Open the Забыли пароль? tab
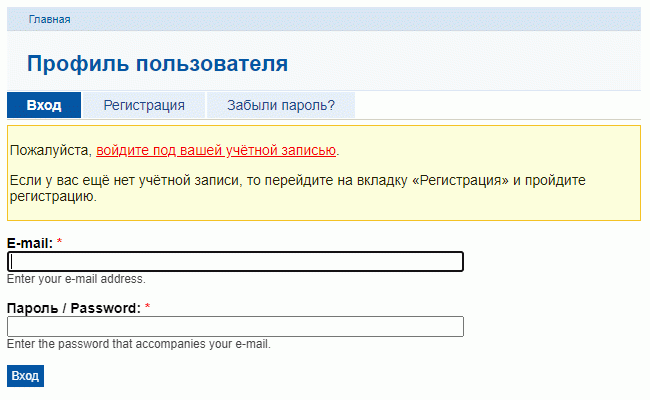 [281, 105]
